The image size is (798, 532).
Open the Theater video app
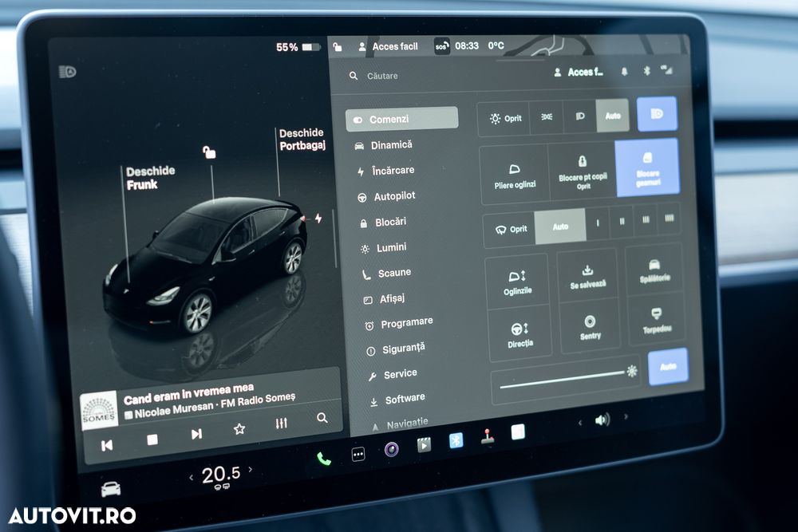pyautogui.click(x=424, y=444)
